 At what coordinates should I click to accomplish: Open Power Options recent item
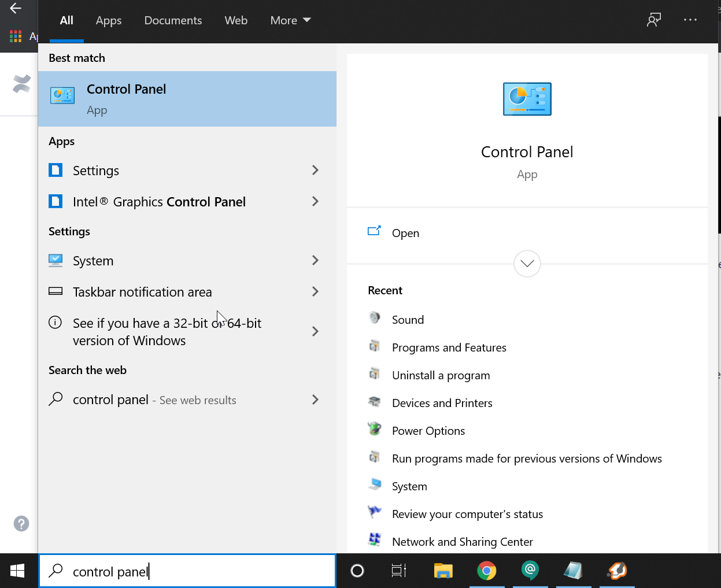tap(428, 431)
